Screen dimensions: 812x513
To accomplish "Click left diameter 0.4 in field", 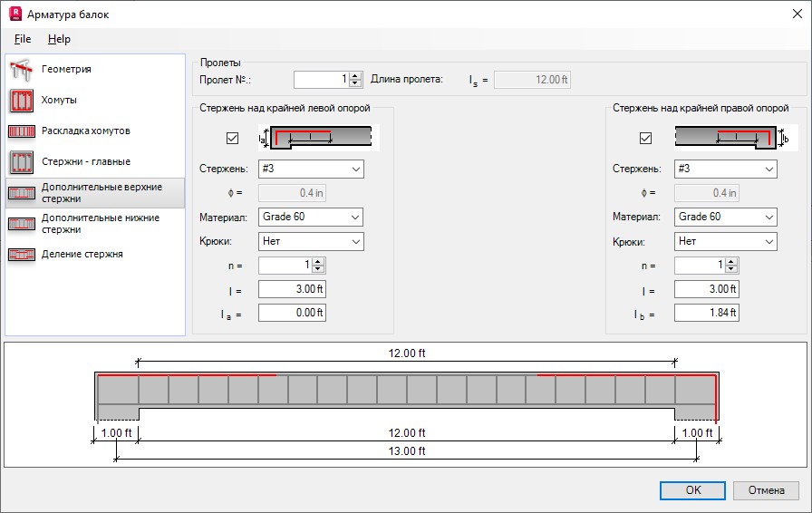I will (x=292, y=193).
